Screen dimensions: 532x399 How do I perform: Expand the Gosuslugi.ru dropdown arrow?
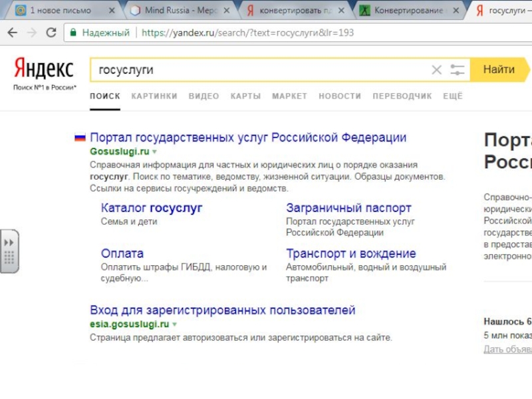[155, 152]
